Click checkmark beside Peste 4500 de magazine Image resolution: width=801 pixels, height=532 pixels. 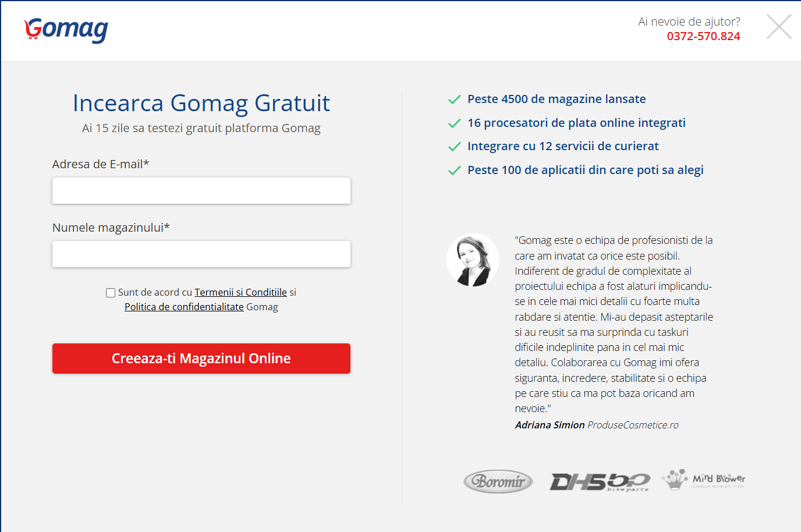point(455,100)
